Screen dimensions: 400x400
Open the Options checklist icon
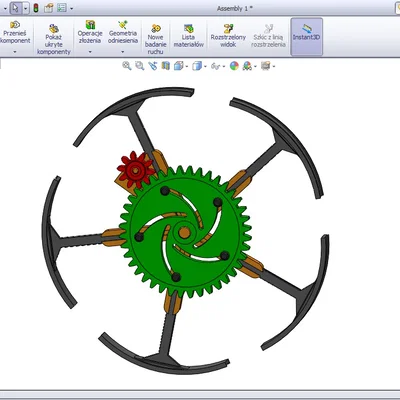[62, 8]
